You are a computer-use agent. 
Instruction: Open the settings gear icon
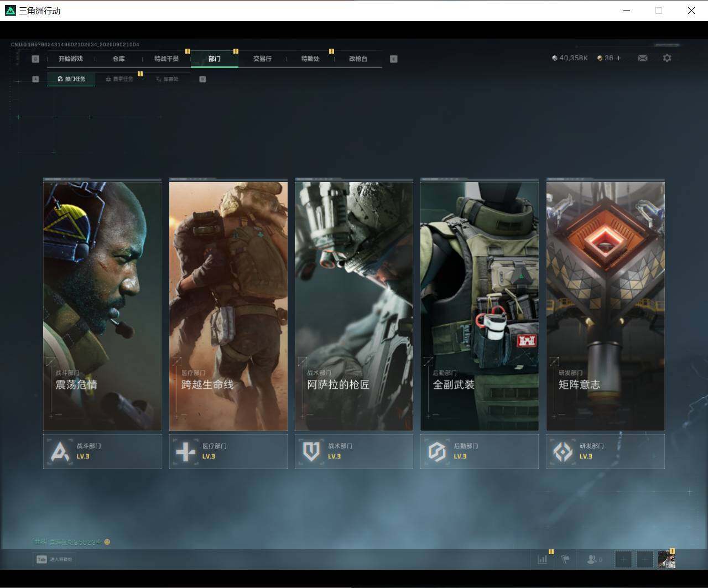667,58
